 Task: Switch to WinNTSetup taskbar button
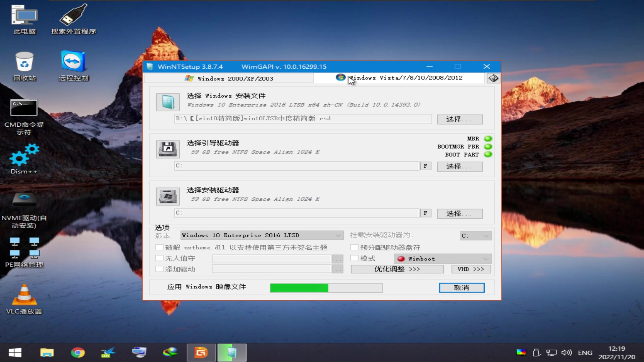tap(232, 353)
